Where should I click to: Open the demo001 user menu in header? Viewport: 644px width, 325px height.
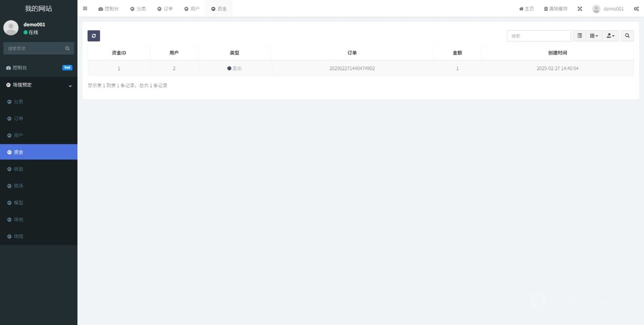608,9
